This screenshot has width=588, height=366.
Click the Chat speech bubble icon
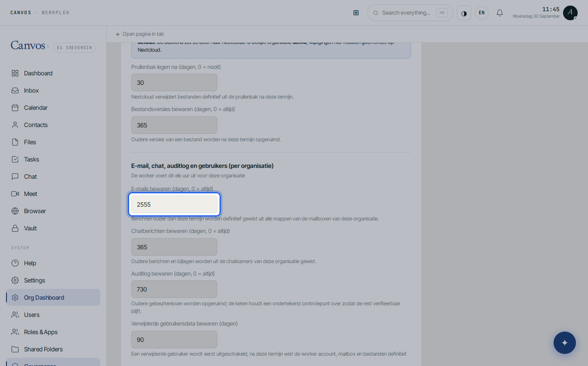[x=15, y=177]
